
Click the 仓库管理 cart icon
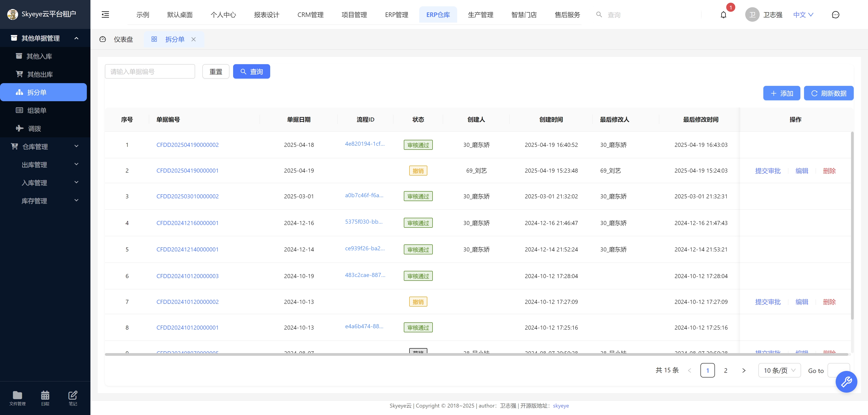click(x=14, y=146)
